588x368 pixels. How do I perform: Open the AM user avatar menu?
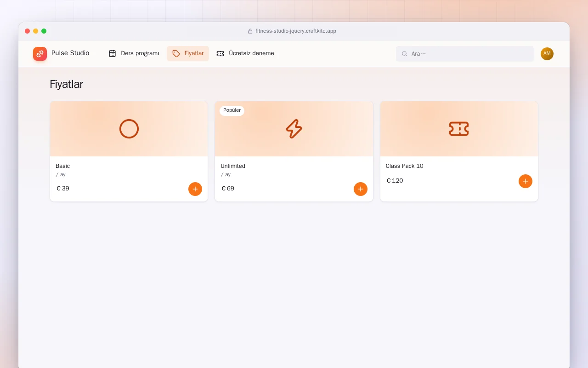[x=547, y=54]
